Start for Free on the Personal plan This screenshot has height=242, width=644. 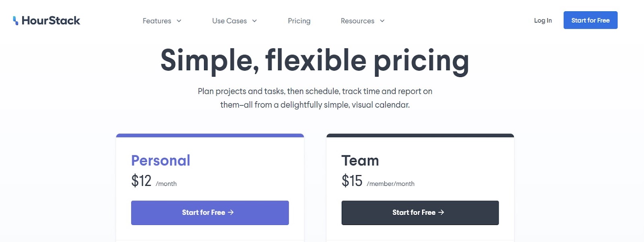click(210, 213)
